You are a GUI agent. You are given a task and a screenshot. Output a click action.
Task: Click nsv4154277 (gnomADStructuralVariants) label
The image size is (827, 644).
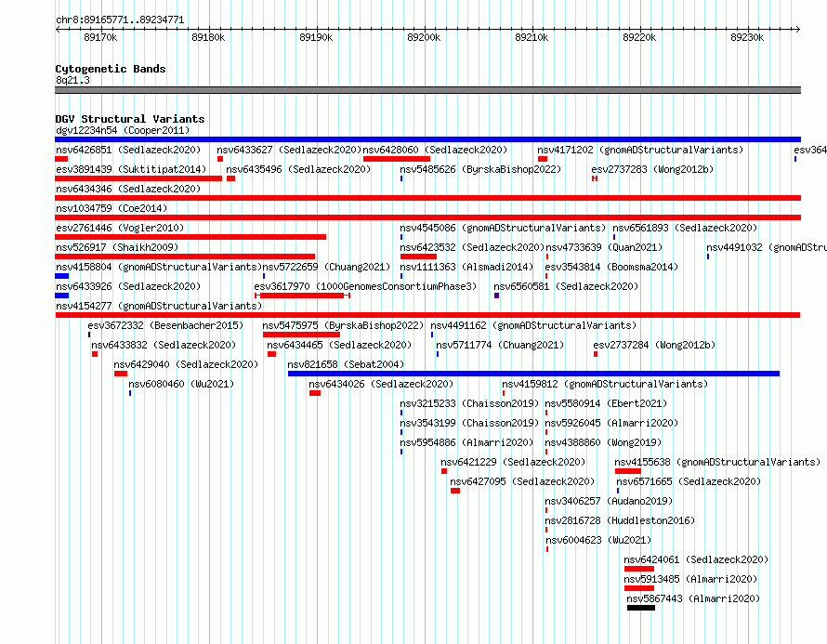pyautogui.click(x=159, y=306)
